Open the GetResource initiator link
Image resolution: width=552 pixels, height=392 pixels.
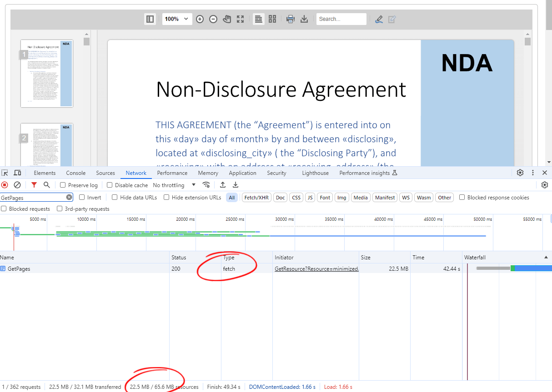tap(317, 269)
